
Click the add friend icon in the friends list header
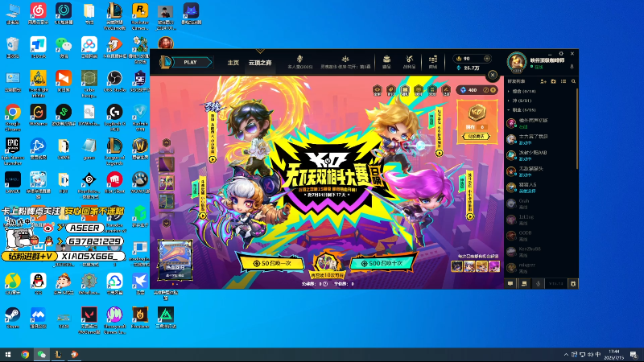[x=543, y=81]
